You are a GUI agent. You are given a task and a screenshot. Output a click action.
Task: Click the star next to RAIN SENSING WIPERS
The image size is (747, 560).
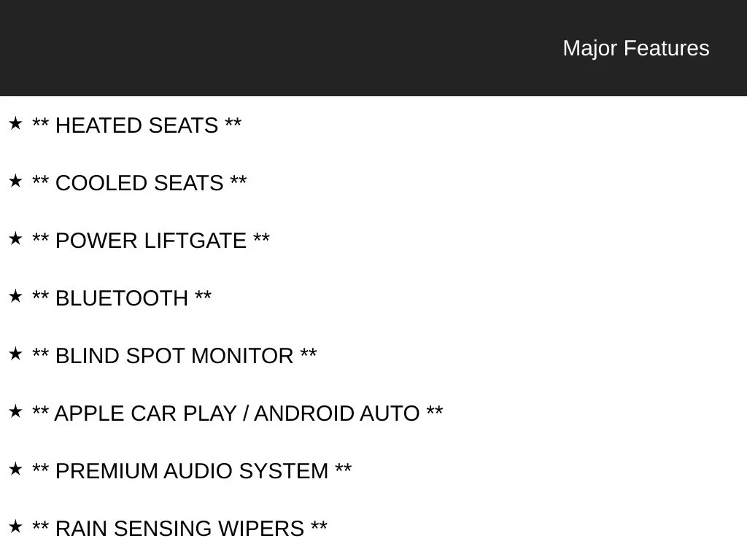coord(15,527)
